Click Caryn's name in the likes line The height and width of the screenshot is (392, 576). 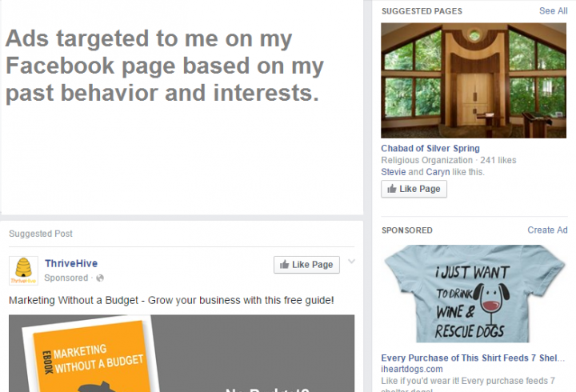click(x=438, y=172)
